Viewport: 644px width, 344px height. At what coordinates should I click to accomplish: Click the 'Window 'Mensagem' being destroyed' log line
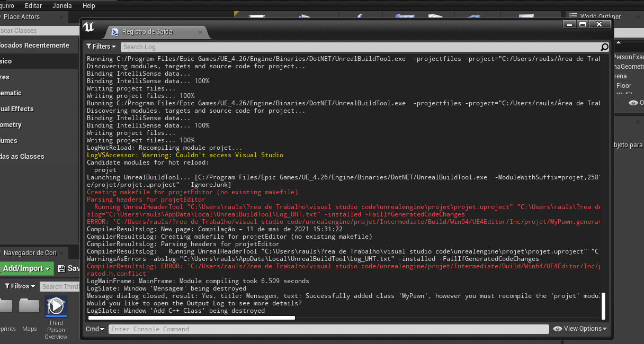click(166, 288)
